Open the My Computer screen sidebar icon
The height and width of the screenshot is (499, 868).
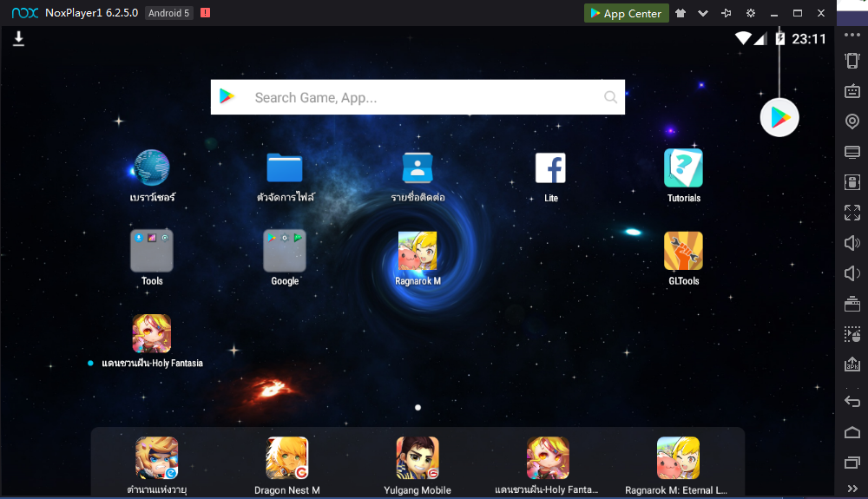pyautogui.click(x=852, y=152)
